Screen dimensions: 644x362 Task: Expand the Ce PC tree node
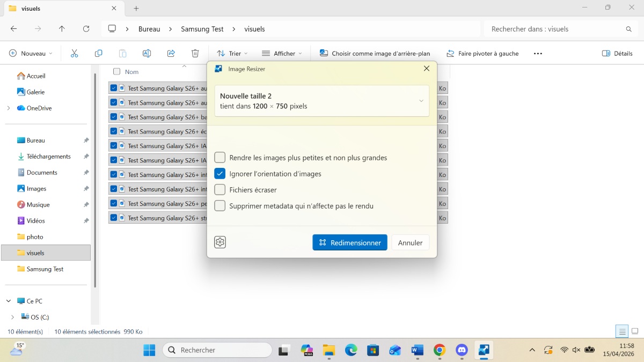pyautogui.click(x=9, y=301)
